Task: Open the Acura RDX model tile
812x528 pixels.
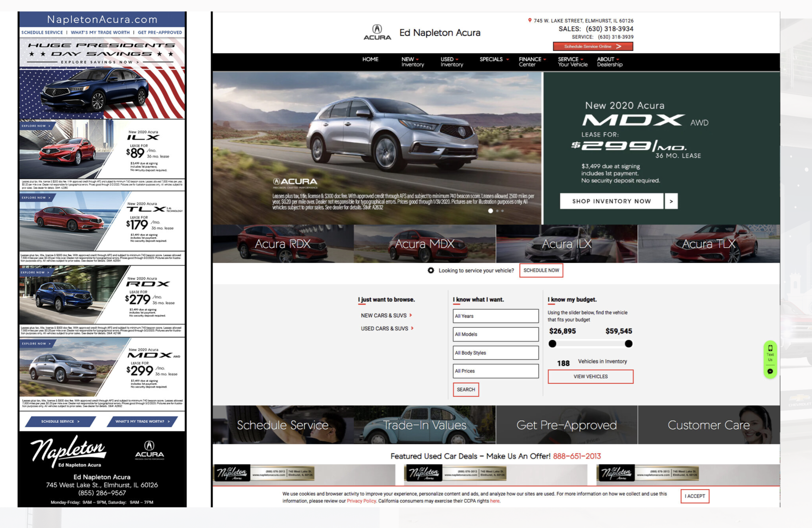Action: coord(283,244)
